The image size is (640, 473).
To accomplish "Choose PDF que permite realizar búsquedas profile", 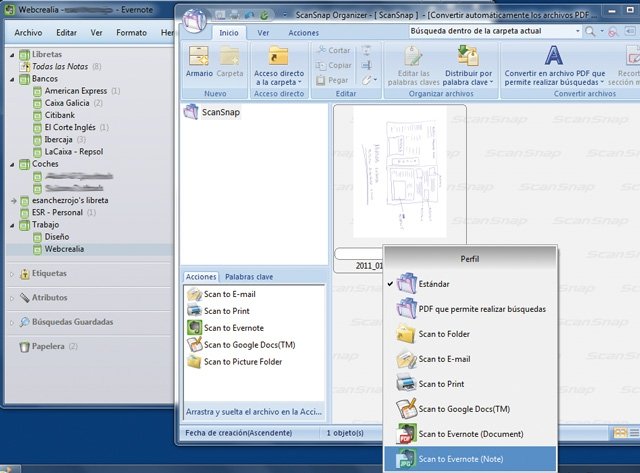I will tap(470, 309).
